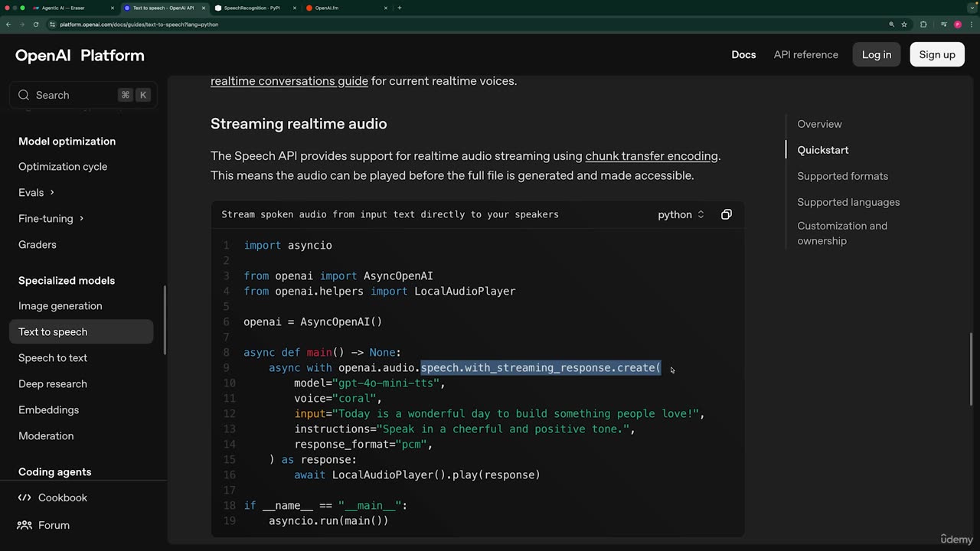Click the Sign up button
The image size is (980, 551).
click(937, 54)
